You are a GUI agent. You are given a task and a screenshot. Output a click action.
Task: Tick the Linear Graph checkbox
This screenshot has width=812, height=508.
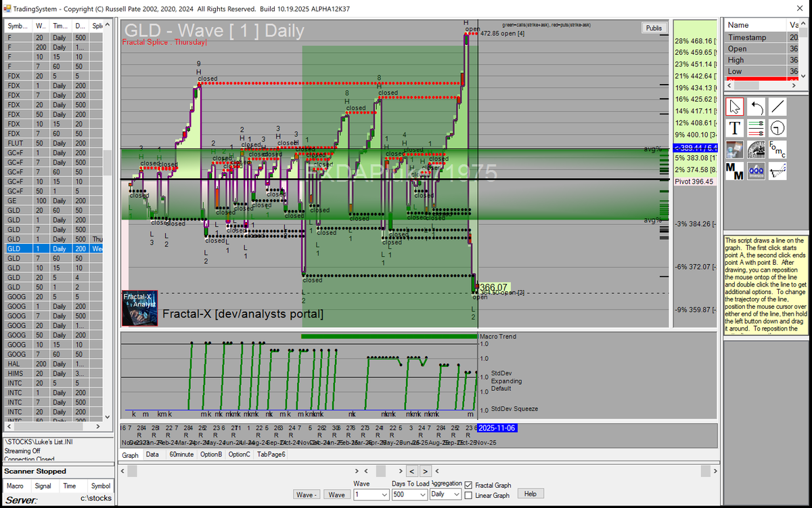tap(468, 495)
